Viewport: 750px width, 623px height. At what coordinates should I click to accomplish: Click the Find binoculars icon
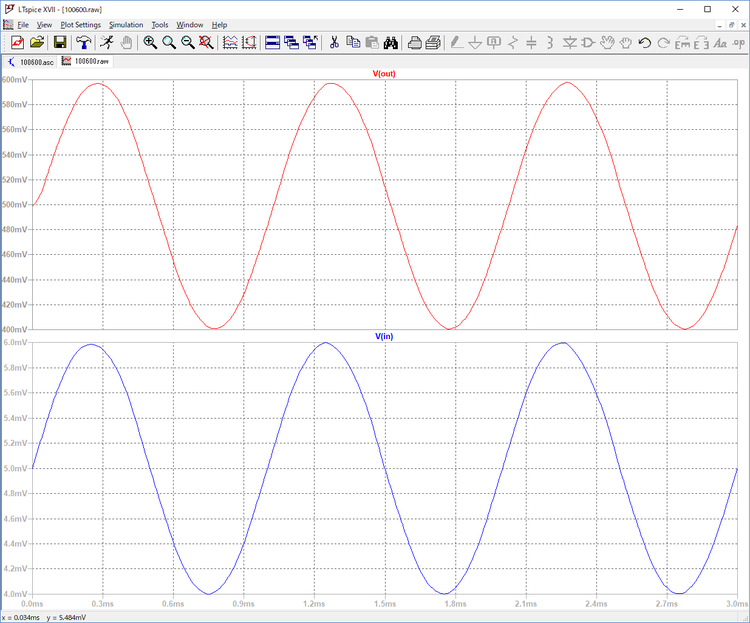tap(392, 42)
